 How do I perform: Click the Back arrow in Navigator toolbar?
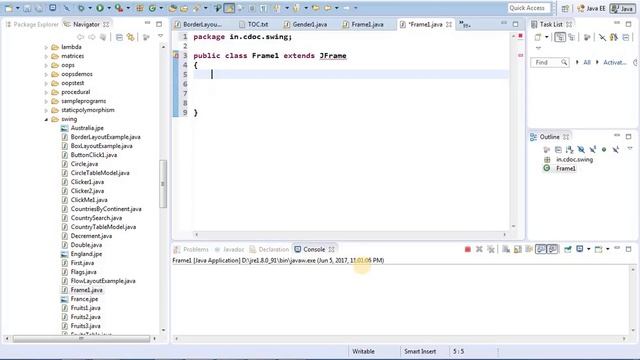pos(80,38)
